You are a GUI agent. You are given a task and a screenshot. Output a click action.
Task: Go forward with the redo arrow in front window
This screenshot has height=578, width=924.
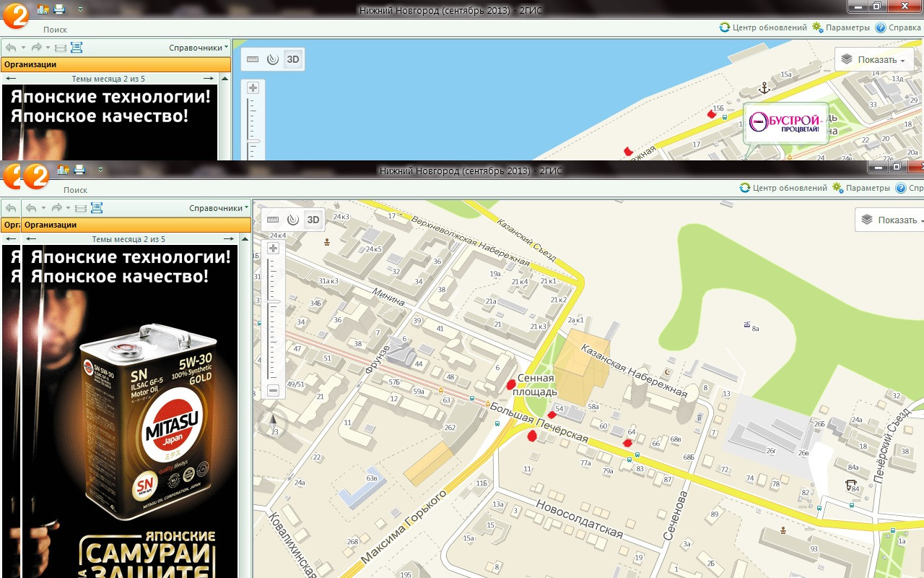[57, 208]
